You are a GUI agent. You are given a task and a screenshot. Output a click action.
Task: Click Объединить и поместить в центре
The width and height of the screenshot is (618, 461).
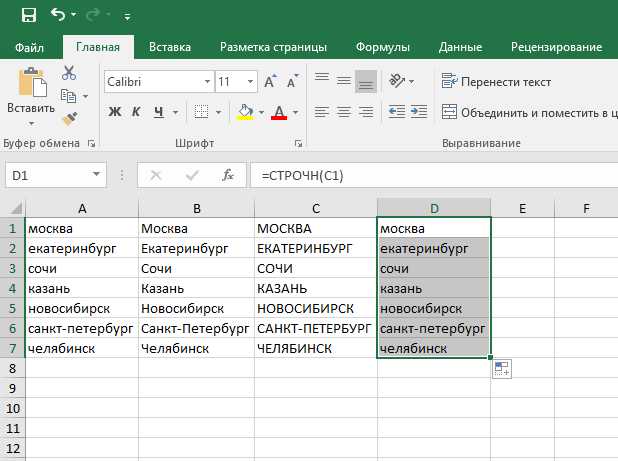[x=529, y=113]
